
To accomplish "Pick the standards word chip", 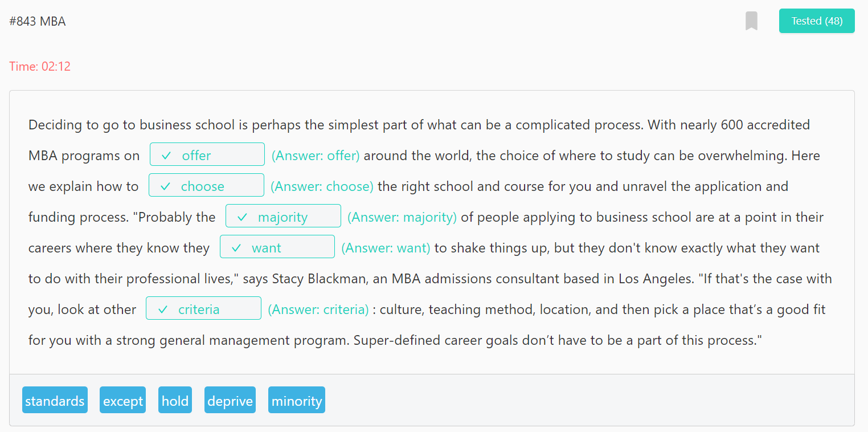I will point(55,400).
